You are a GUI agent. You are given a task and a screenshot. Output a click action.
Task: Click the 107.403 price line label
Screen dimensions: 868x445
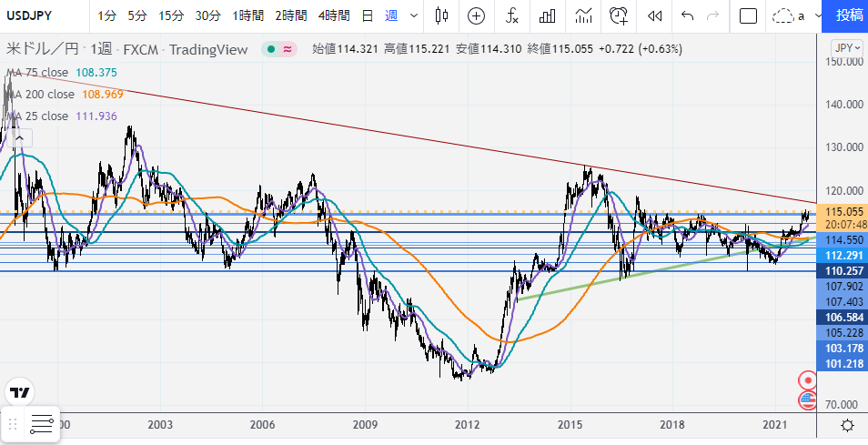pyautogui.click(x=842, y=302)
